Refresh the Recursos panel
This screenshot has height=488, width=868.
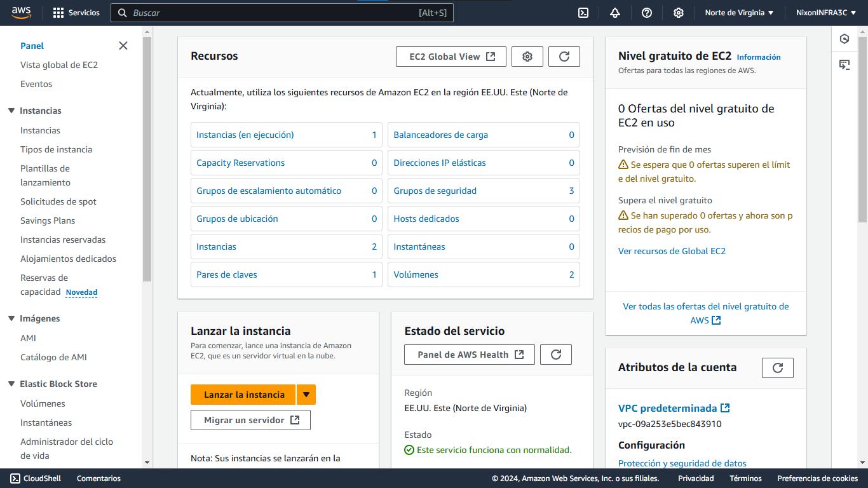564,57
